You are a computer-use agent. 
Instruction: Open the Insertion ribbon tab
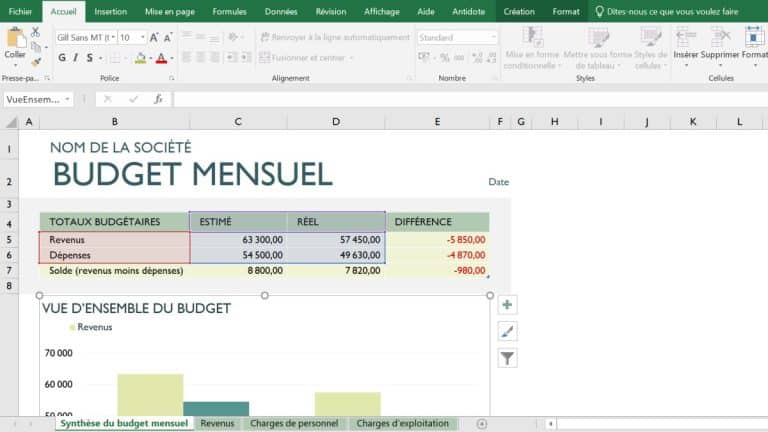110,11
